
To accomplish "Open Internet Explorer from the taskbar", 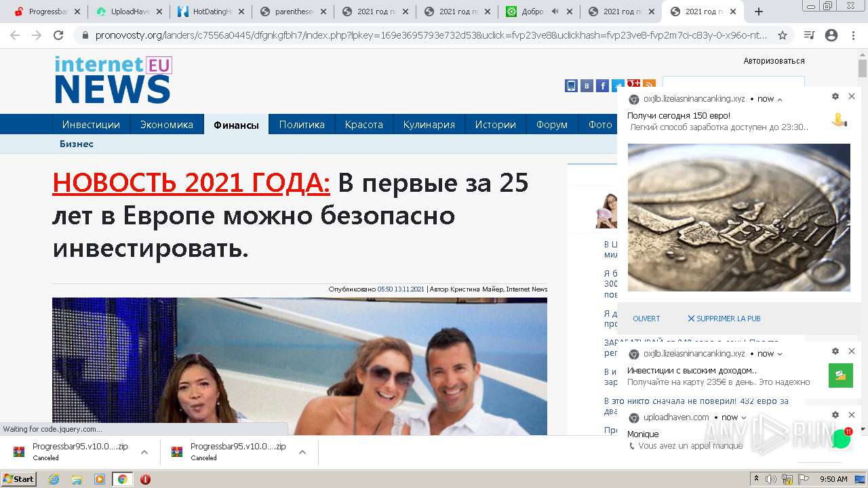I will pos(54,479).
